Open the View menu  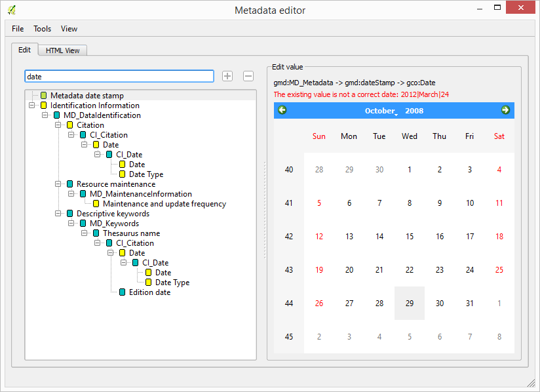coord(69,29)
